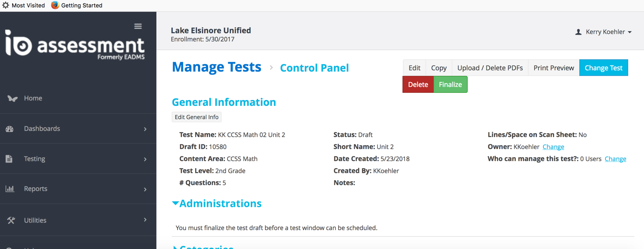Open the Kerry Koehler account dropdown
The image size is (644, 249).
[x=608, y=32]
